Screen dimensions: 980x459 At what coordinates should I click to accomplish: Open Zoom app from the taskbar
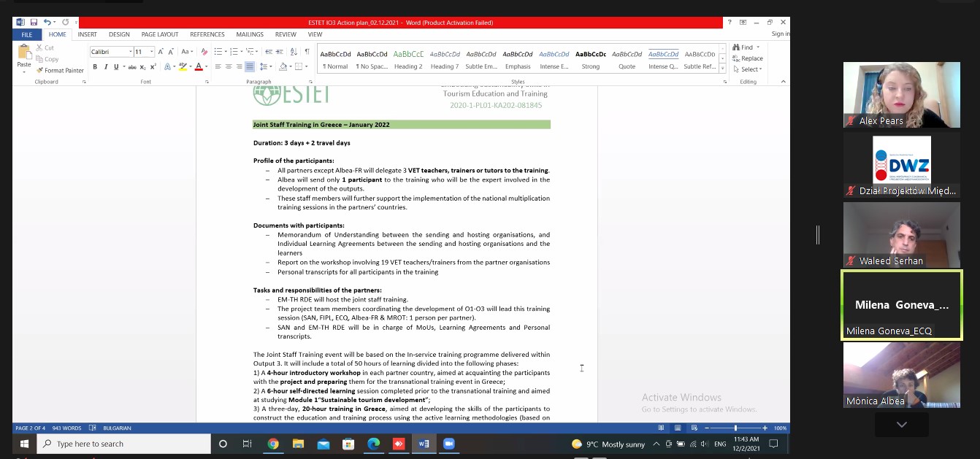click(x=448, y=444)
